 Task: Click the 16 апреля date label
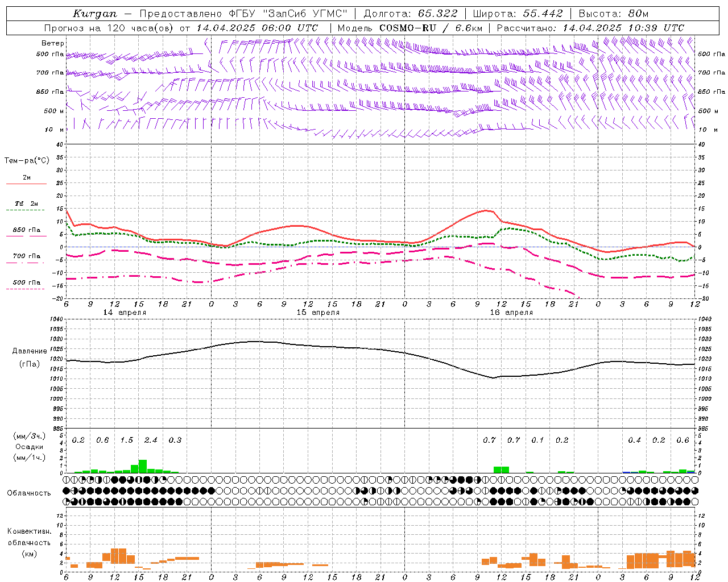point(511,313)
